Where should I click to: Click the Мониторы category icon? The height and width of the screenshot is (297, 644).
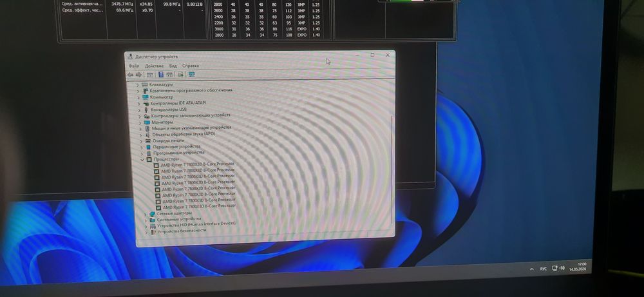tap(147, 122)
